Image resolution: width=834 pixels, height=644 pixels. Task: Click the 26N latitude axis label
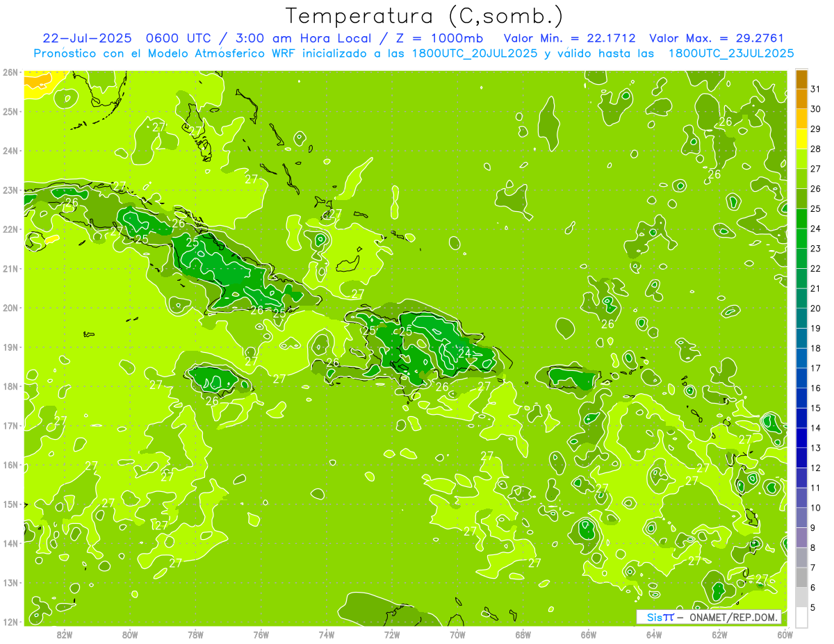coord(10,72)
